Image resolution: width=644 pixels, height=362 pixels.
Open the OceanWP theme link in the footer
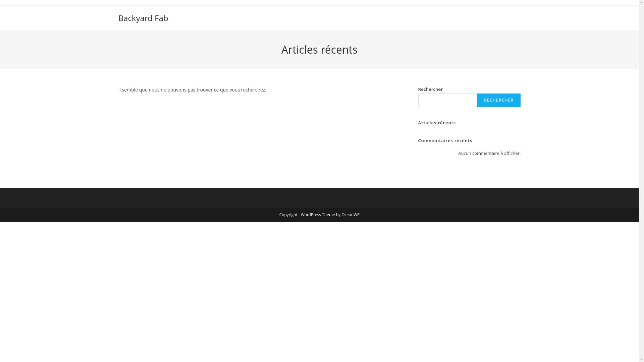tap(350, 215)
